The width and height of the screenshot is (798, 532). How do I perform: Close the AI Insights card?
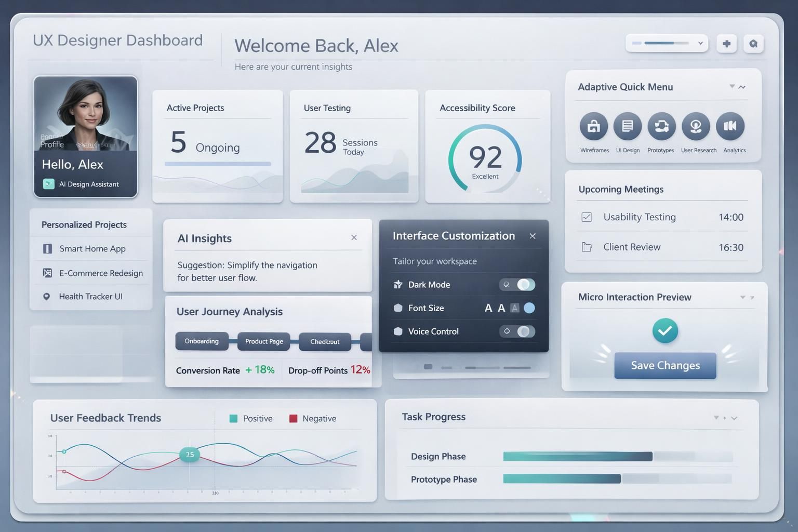(x=354, y=237)
